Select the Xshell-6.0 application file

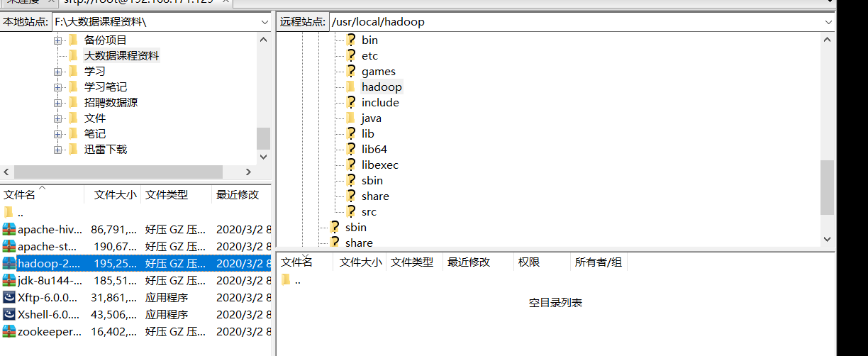(x=135, y=314)
